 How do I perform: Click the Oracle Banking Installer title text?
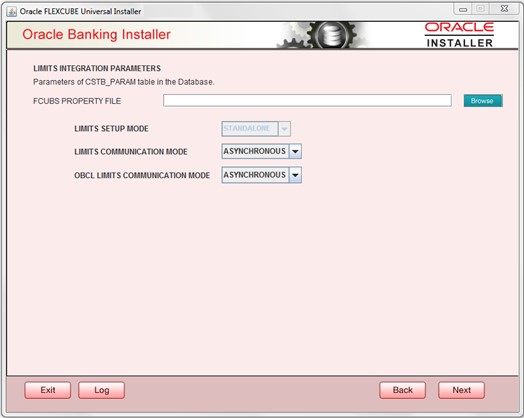tap(96, 34)
